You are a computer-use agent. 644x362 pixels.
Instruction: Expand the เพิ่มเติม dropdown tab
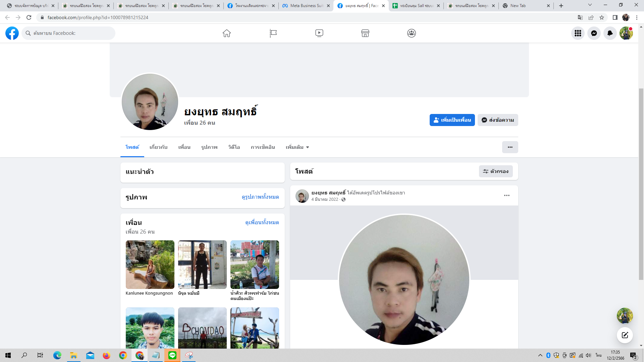pos(297,147)
